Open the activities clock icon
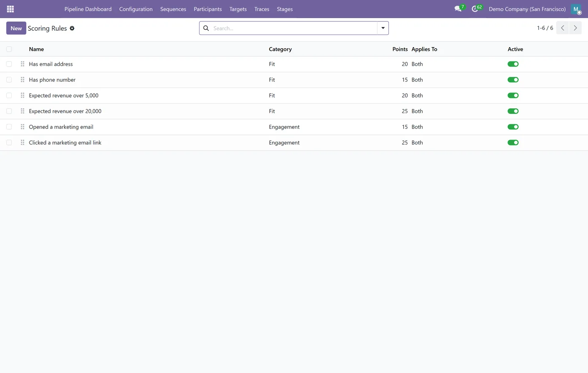588x373 pixels. coord(475,9)
